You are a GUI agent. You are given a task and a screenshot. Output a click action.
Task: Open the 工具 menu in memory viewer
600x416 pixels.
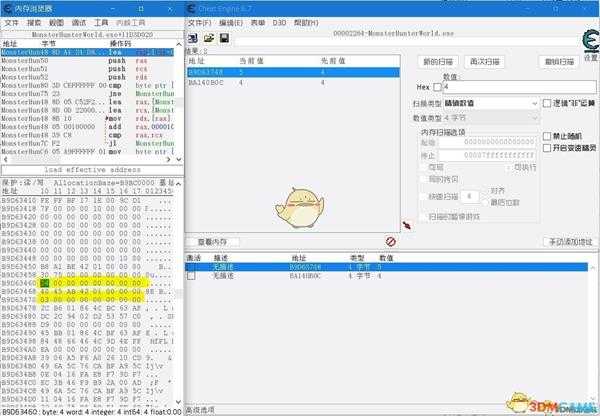click(102, 21)
